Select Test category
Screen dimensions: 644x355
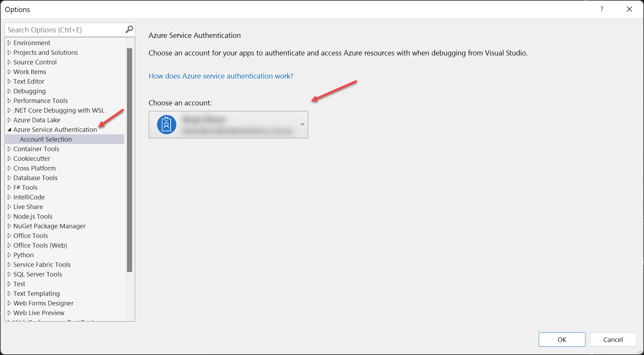(x=19, y=284)
